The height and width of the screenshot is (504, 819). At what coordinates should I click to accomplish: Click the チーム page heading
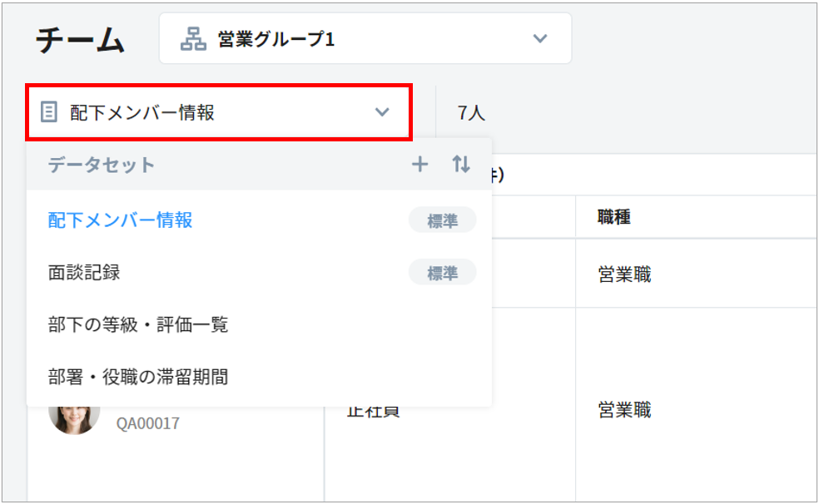pos(80,40)
